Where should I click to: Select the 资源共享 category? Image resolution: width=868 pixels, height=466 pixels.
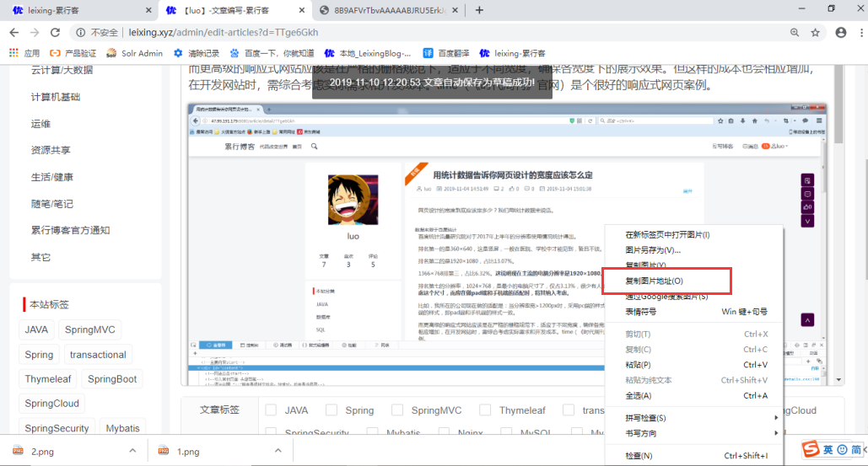[51, 150]
